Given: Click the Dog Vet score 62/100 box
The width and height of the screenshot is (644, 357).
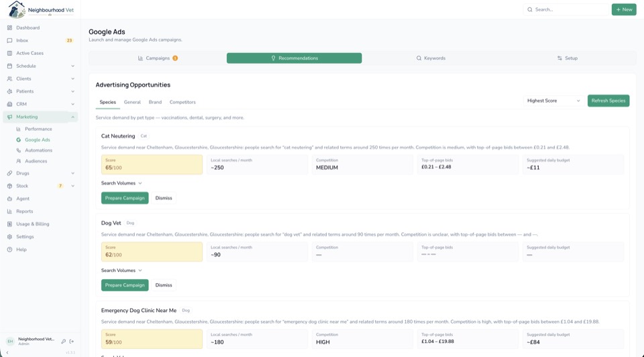Looking at the screenshot, I should (152, 252).
